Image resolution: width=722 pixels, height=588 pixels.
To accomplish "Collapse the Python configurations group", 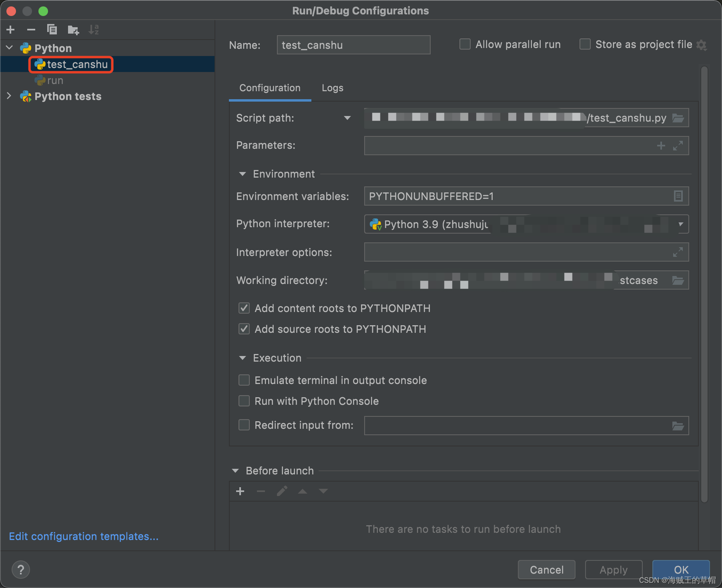I will [10, 48].
